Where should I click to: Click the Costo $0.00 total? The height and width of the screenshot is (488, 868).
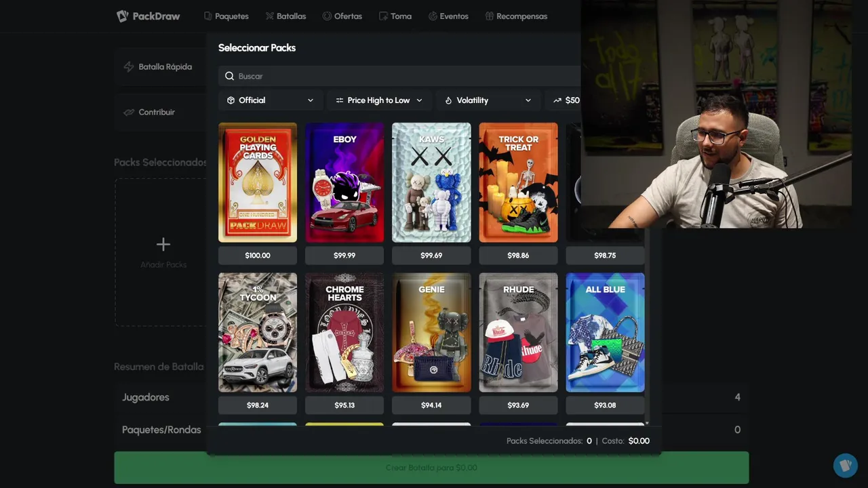[626, 441]
